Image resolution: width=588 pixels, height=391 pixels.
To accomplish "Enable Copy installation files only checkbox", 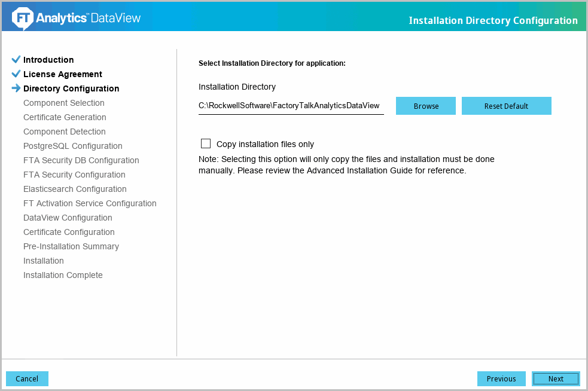I will (206, 143).
